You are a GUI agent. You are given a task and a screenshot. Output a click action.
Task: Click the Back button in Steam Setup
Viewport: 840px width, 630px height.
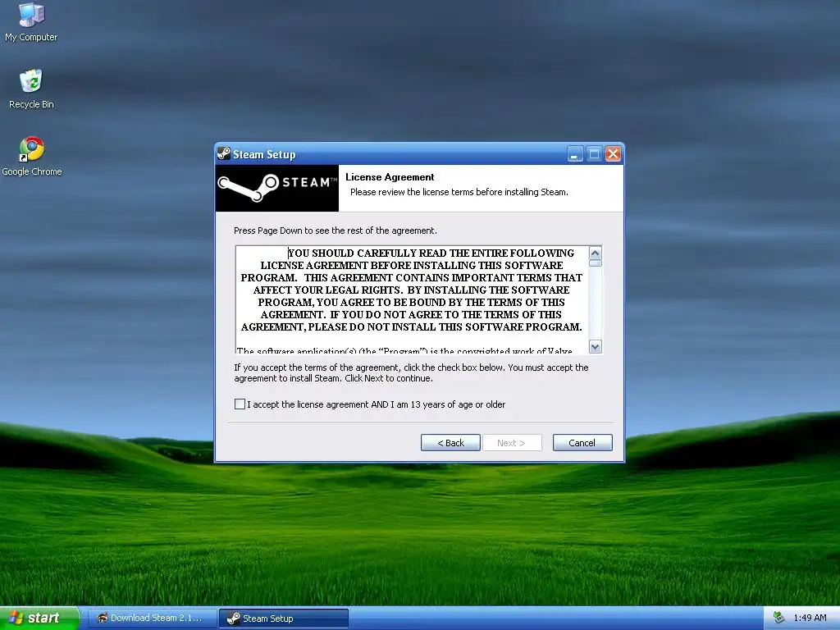tap(450, 442)
